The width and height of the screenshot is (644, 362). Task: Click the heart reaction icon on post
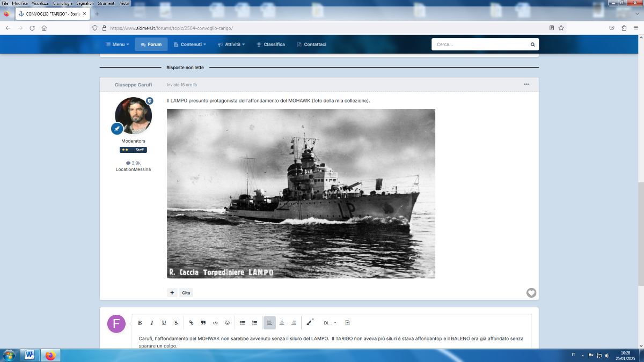531,293
